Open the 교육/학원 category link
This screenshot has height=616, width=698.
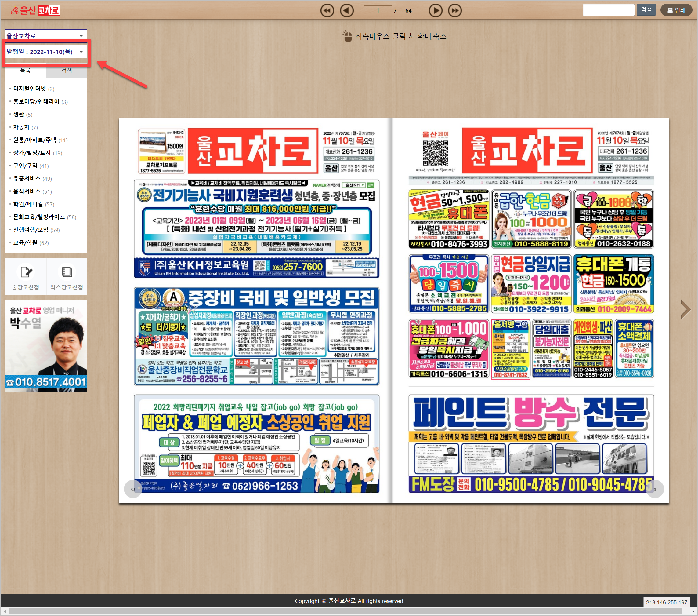point(25,243)
